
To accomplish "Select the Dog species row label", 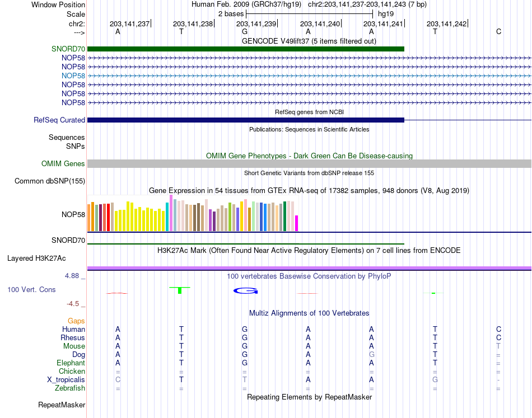I will [x=78, y=355].
